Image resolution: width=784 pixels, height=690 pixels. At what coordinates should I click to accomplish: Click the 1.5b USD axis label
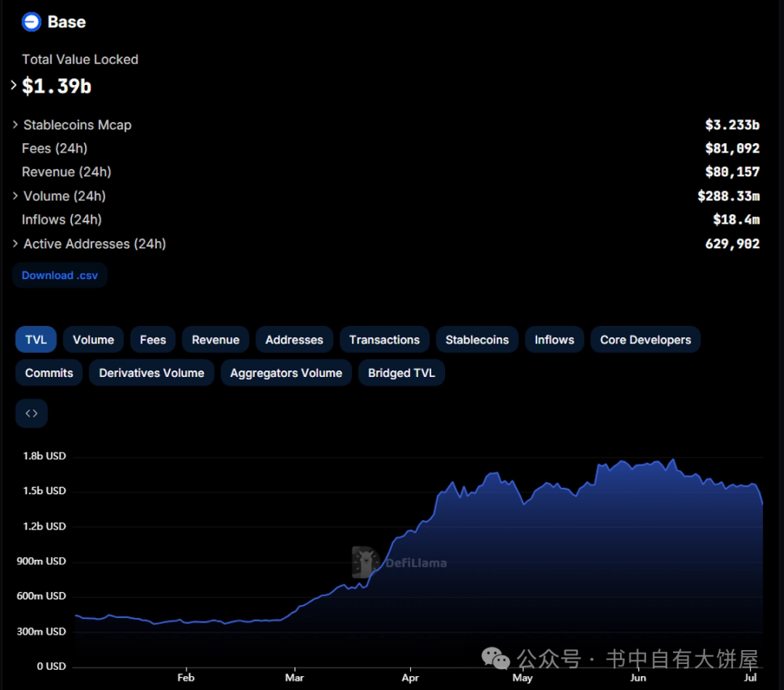44,491
